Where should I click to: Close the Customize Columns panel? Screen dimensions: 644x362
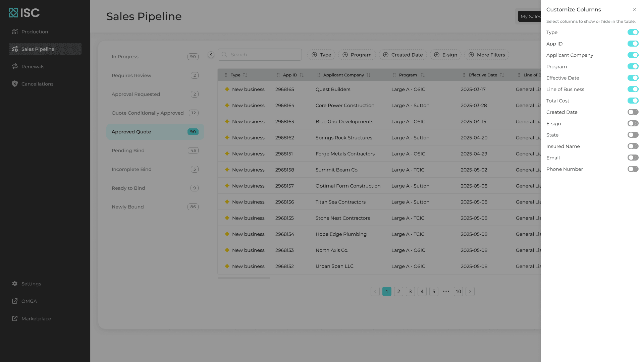point(634,9)
